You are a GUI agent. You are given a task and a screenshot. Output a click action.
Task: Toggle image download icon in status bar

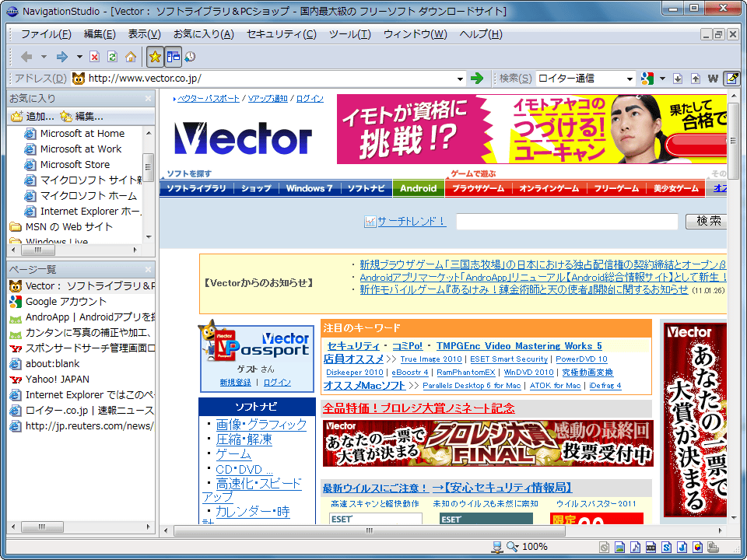(619, 547)
